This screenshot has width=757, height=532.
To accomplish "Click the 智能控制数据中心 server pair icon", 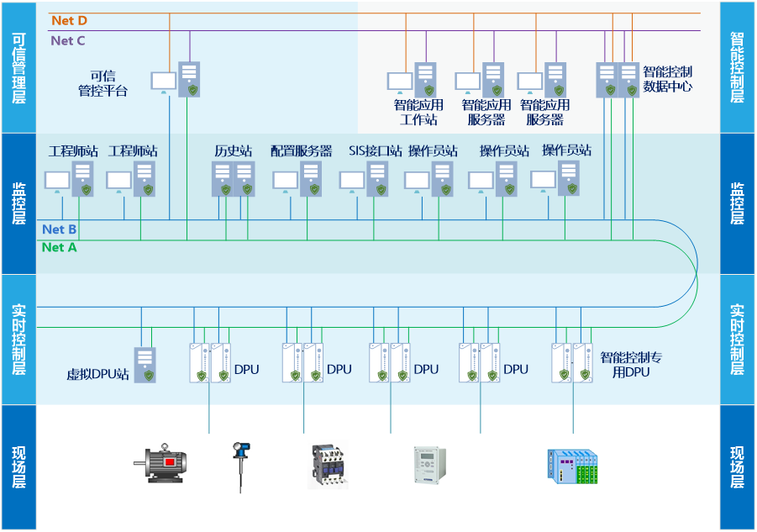I will coord(618,81).
